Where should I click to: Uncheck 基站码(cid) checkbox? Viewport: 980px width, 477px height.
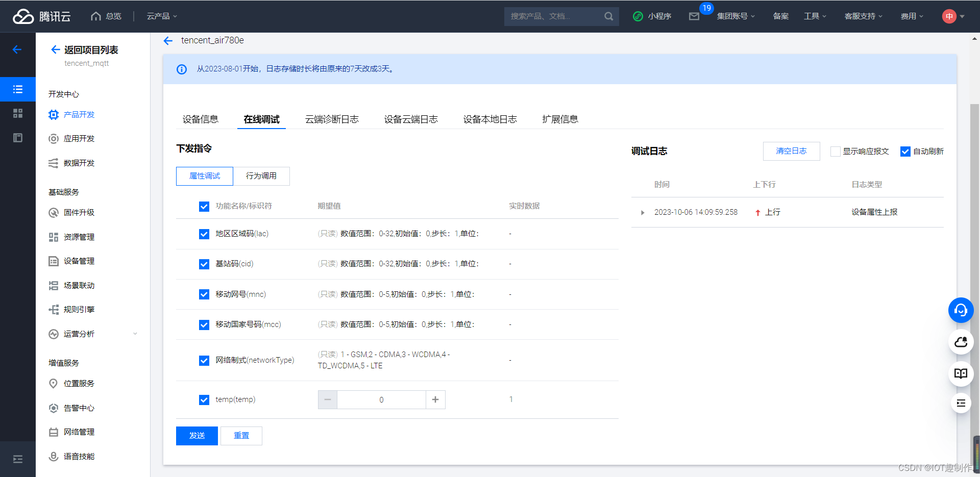click(204, 264)
